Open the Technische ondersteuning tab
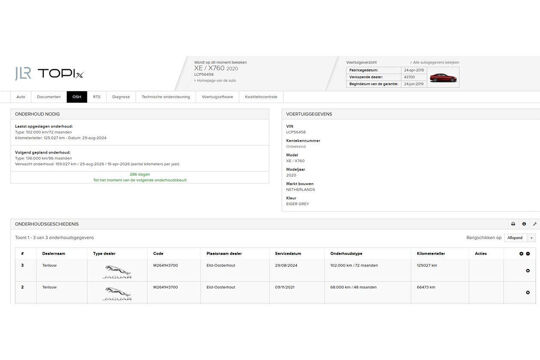Image resolution: width=540 pixels, height=360 pixels. [166, 97]
